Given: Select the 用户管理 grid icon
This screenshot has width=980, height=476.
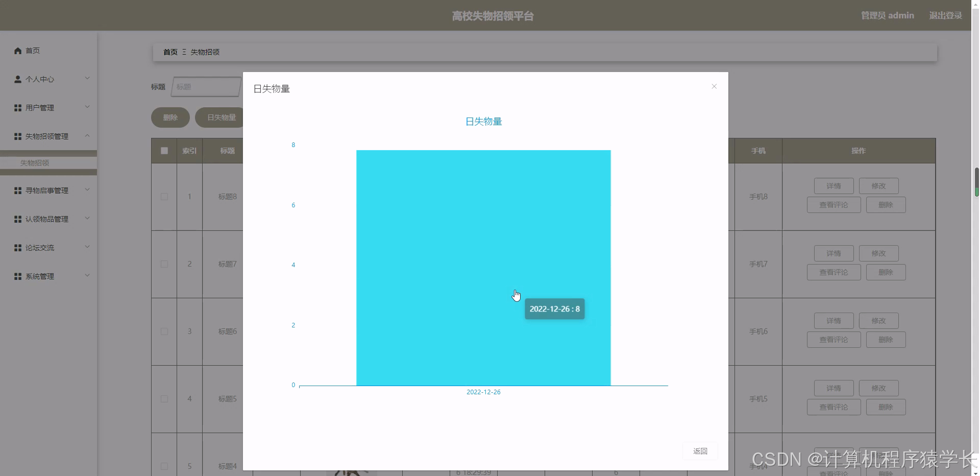Looking at the screenshot, I should pos(17,108).
